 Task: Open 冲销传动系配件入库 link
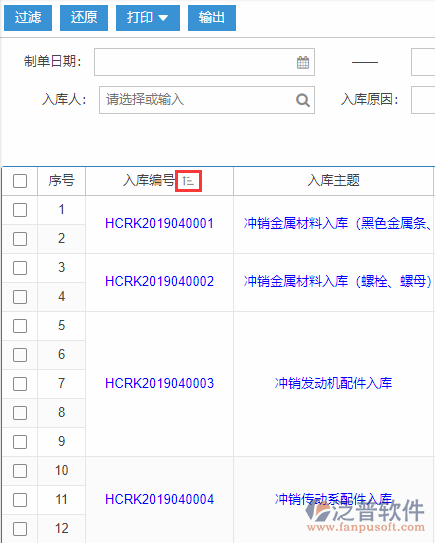tap(333, 499)
